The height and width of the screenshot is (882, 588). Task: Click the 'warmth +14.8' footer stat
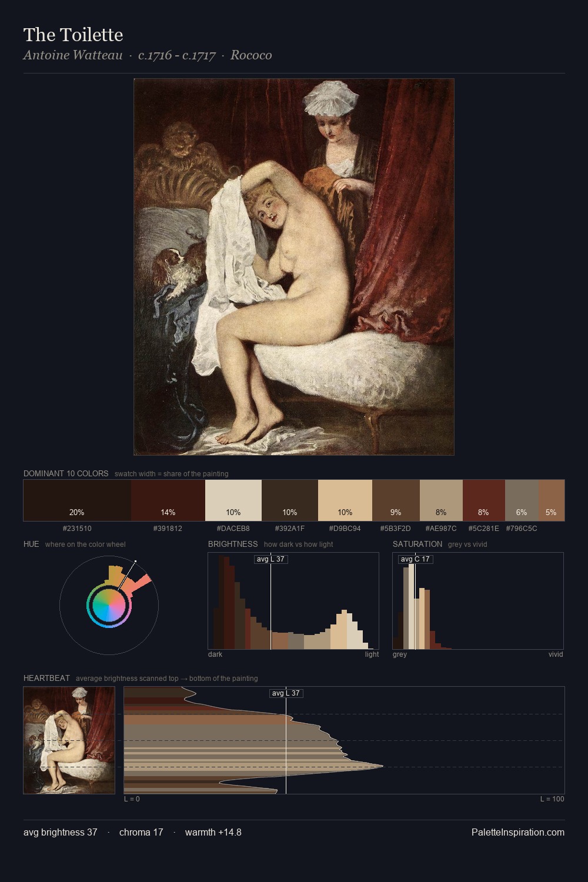(213, 832)
